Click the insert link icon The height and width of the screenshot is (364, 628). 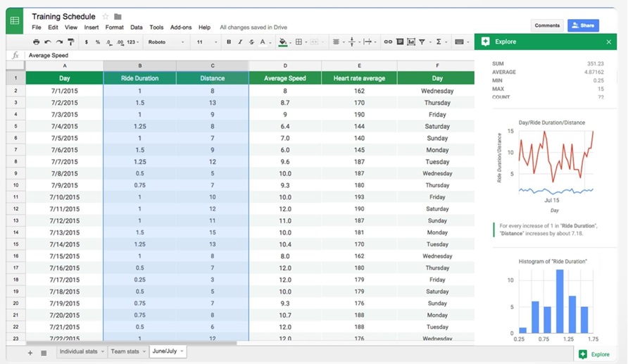click(x=388, y=42)
